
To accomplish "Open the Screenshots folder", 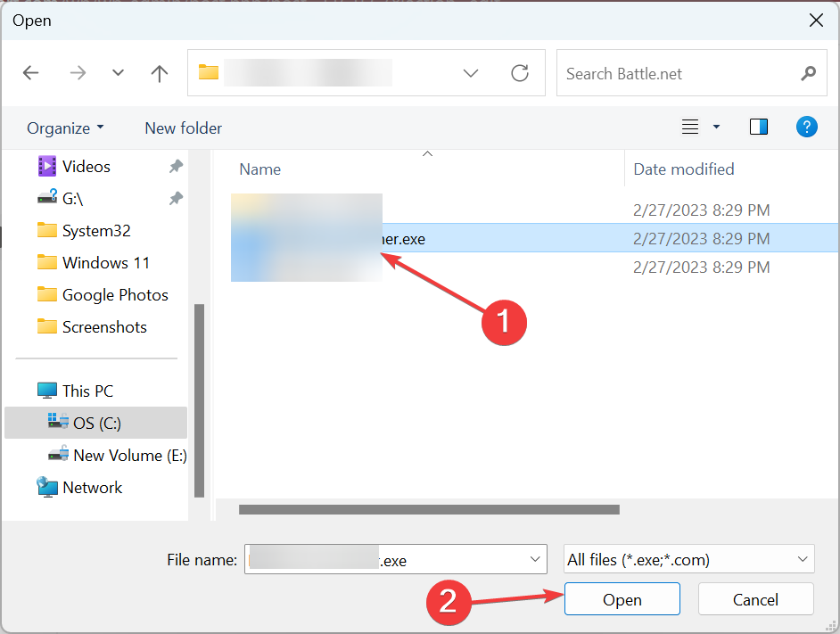I will tap(104, 327).
